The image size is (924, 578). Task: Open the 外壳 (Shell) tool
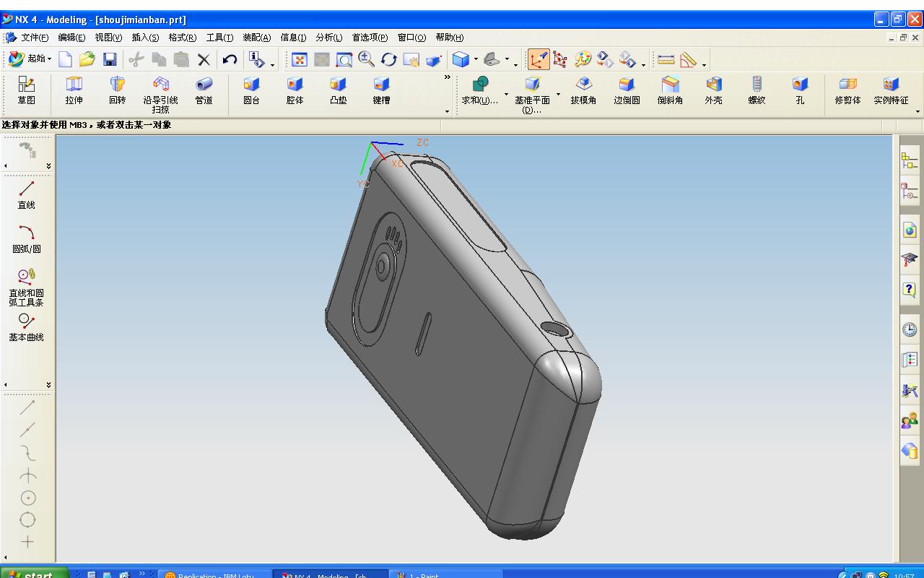713,92
